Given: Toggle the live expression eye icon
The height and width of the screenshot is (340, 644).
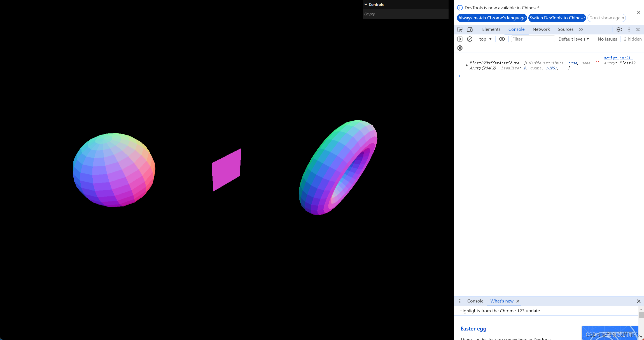Looking at the screenshot, I should point(502,39).
